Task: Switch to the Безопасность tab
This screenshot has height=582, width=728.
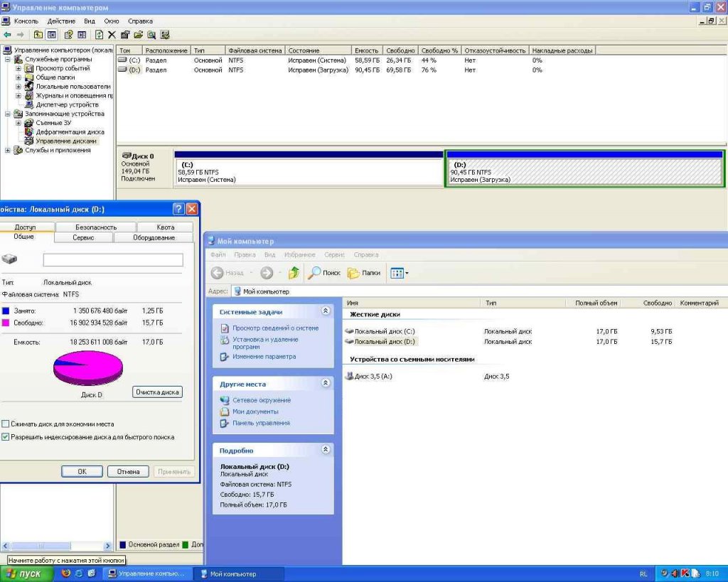Action: tap(96, 227)
